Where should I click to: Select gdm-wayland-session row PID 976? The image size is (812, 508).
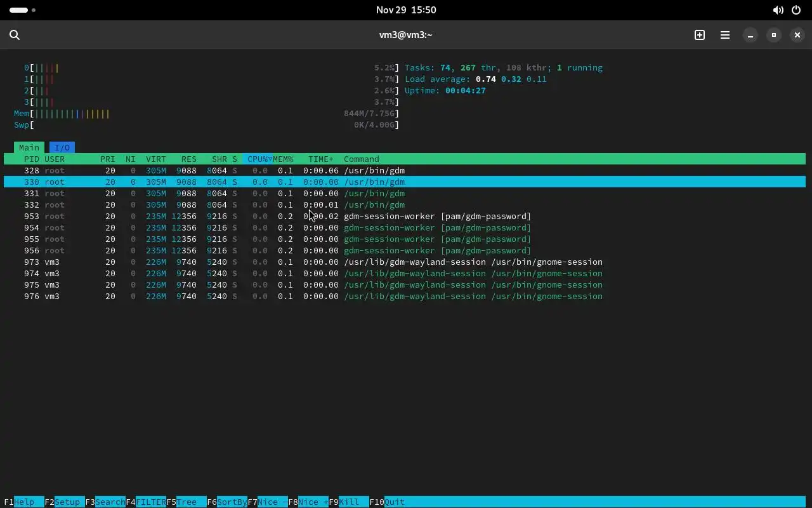[x=405, y=297]
